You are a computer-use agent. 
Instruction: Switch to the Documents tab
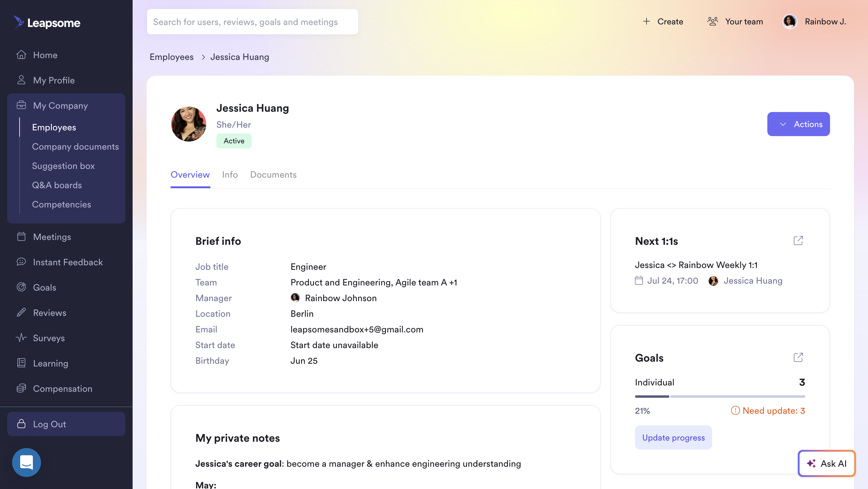(273, 175)
